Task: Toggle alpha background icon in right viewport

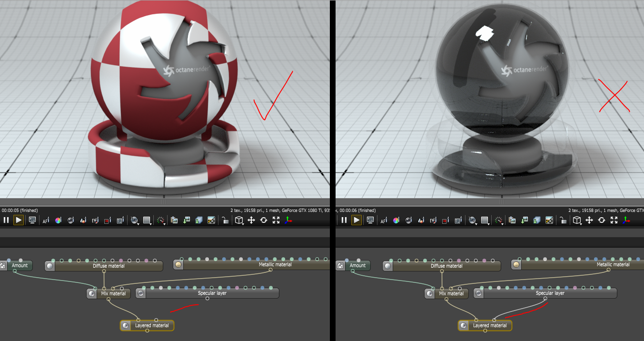Action: coord(549,220)
